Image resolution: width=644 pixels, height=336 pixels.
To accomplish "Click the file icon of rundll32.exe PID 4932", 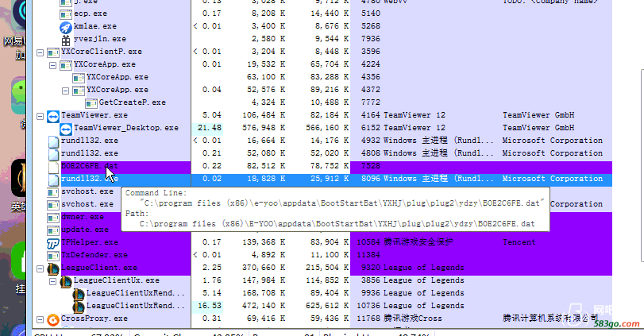I will coord(53,141).
